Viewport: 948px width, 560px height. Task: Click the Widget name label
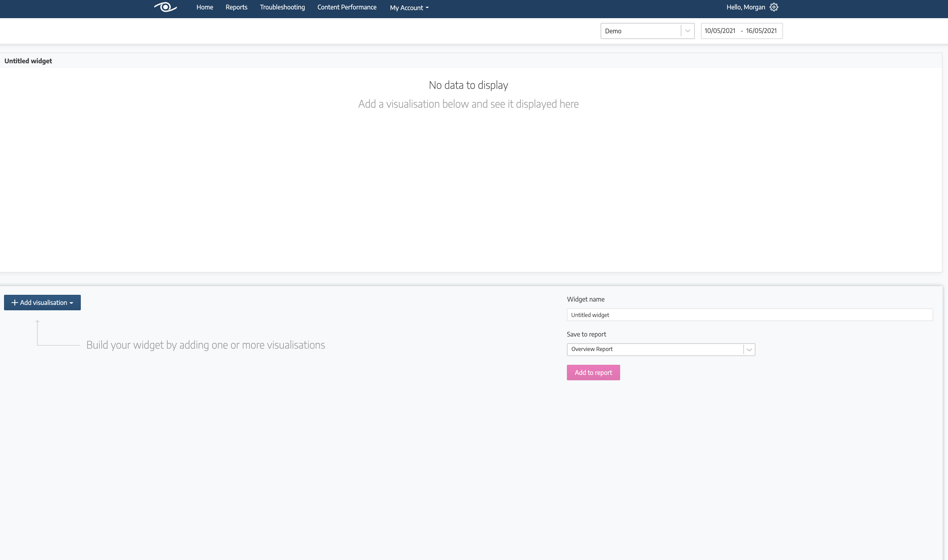585,299
